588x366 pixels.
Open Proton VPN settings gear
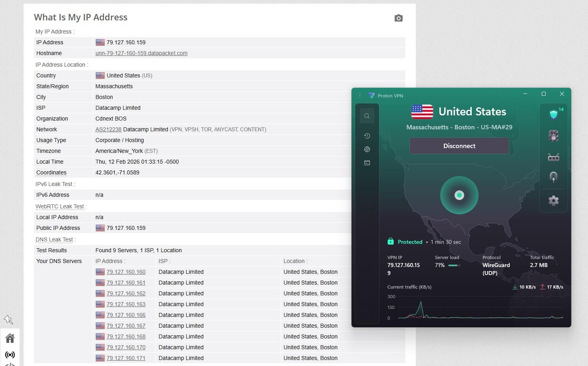coord(554,200)
